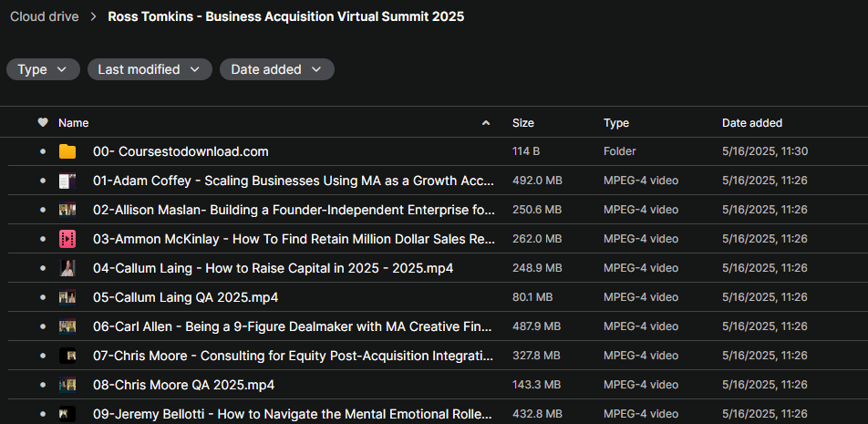This screenshot has height=424, width=868.
Task: Click the 250.6 MB size value
Action: pyautogui.click(x=537, y=210)
